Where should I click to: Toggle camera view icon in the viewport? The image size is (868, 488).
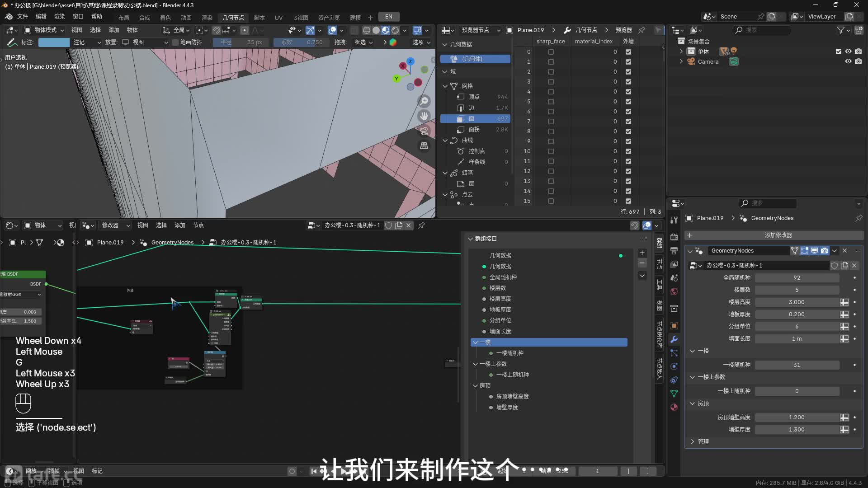(424, 131)
